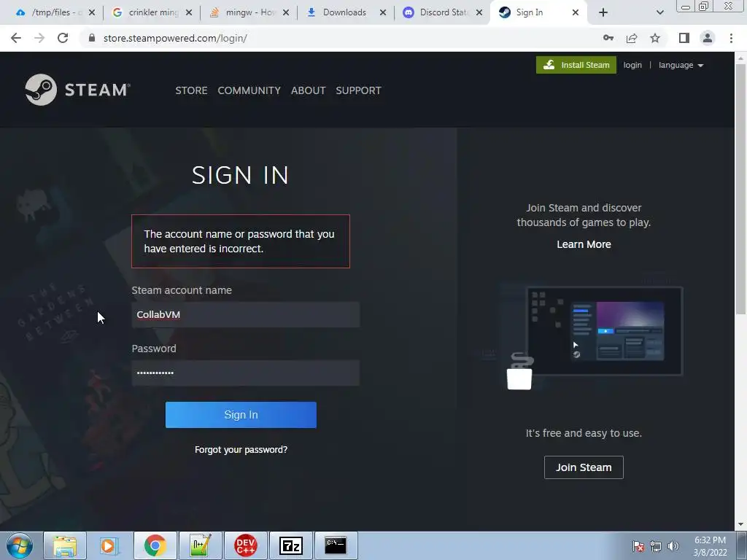The image size is (747, 560).
Task: Focus the Steam account name field
Action: tap(245, 314)
